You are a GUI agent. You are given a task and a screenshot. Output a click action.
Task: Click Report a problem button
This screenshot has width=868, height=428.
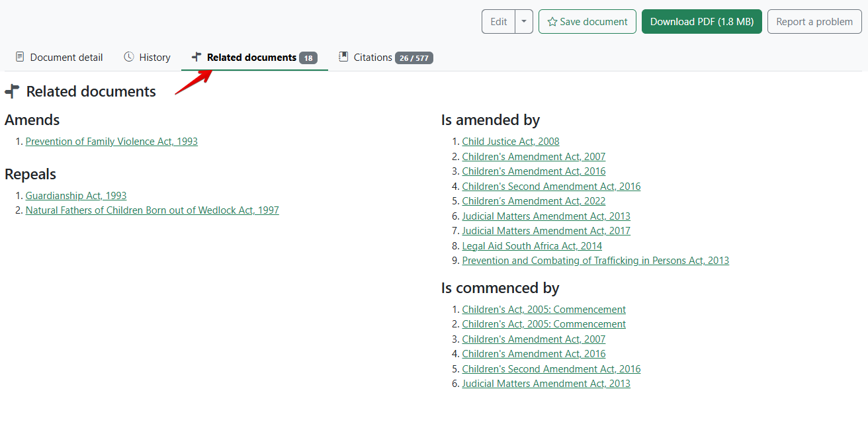point(814,22)
